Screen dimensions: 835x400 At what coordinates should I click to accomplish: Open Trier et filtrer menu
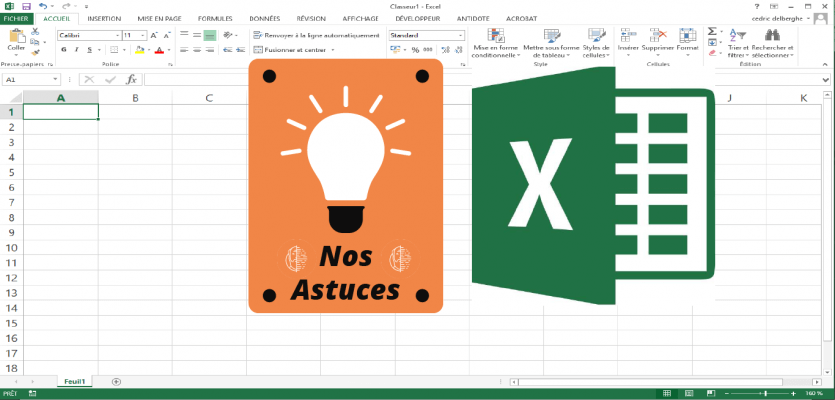coord(738,43)
